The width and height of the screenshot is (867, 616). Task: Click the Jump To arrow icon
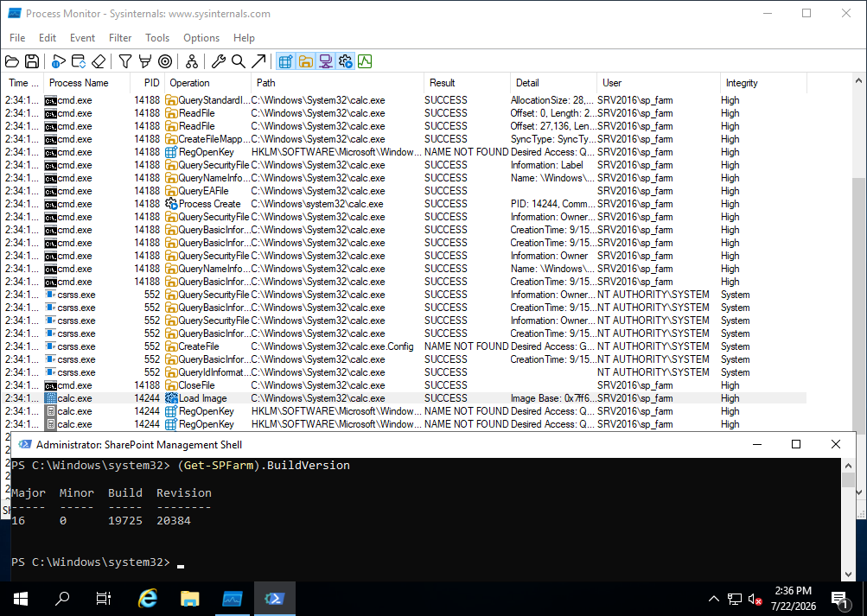258,61
